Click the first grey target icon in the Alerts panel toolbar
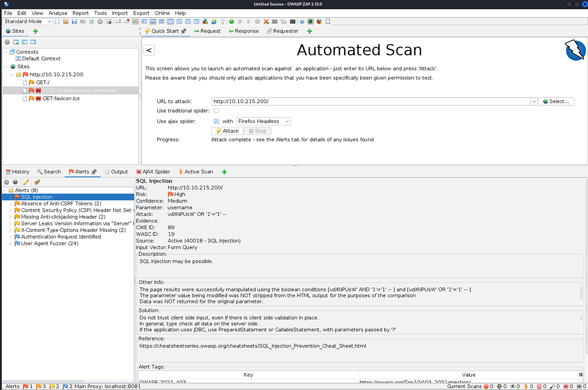 7,182
